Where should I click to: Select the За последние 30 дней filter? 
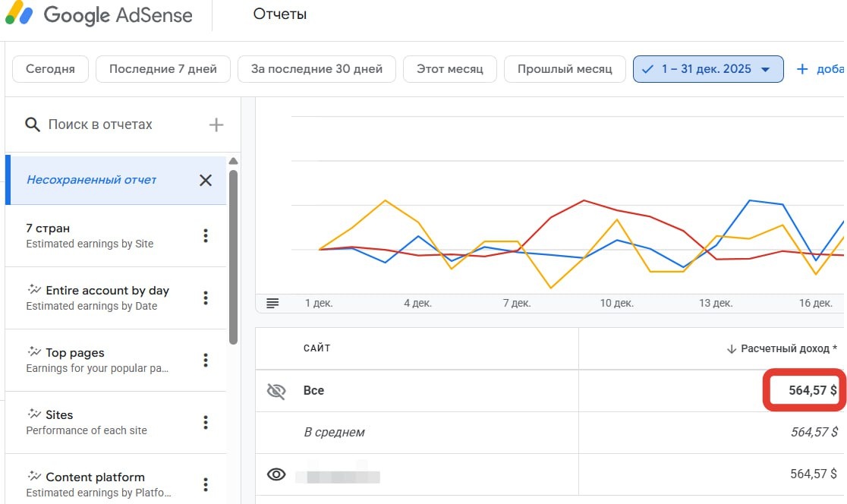316,69
